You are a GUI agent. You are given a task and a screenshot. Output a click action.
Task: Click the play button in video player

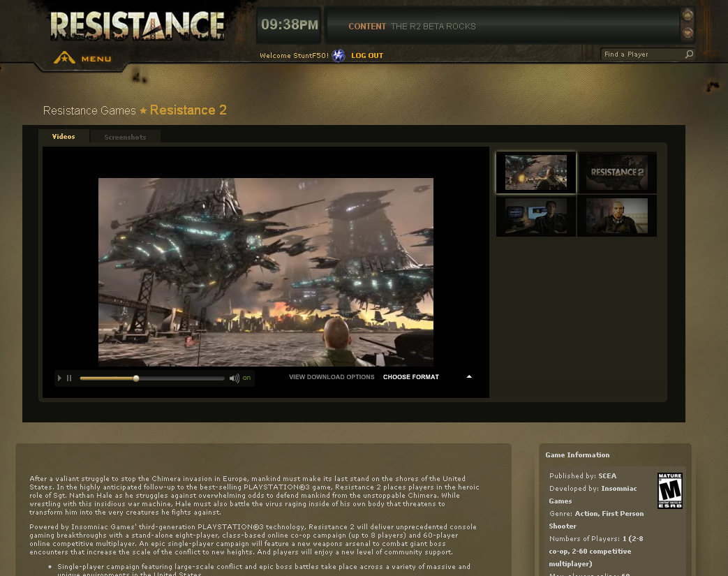[60, 378]
